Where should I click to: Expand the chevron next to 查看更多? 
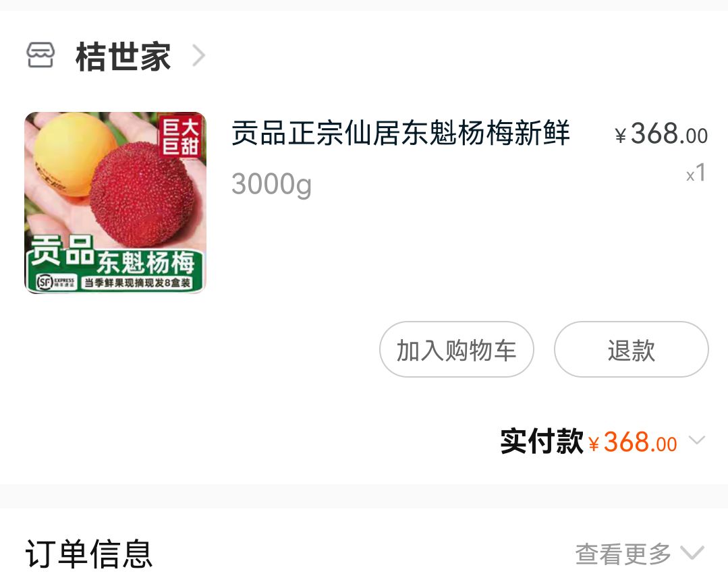(692, 553)
